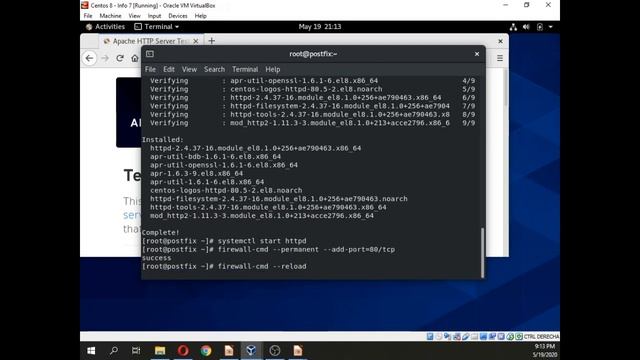Screen dimensions: 640x360
Task: Open terminal View menu
Action: [189, 69]
